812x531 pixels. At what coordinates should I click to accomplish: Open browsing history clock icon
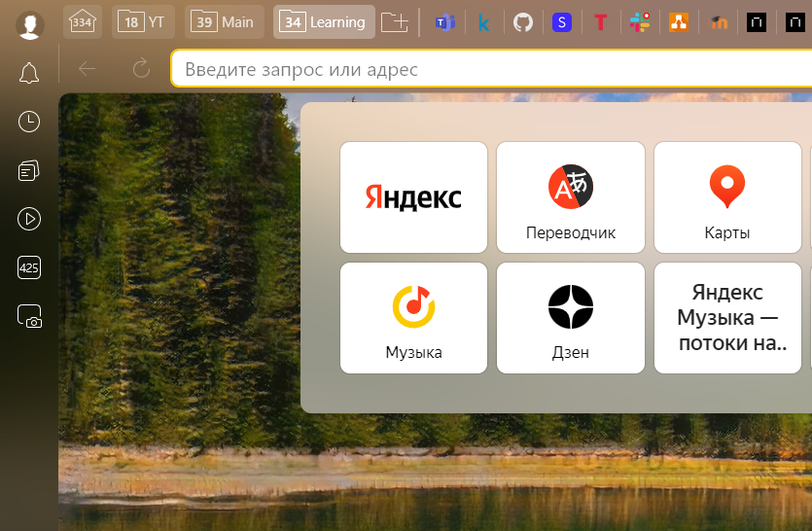[x=29, y=122]
